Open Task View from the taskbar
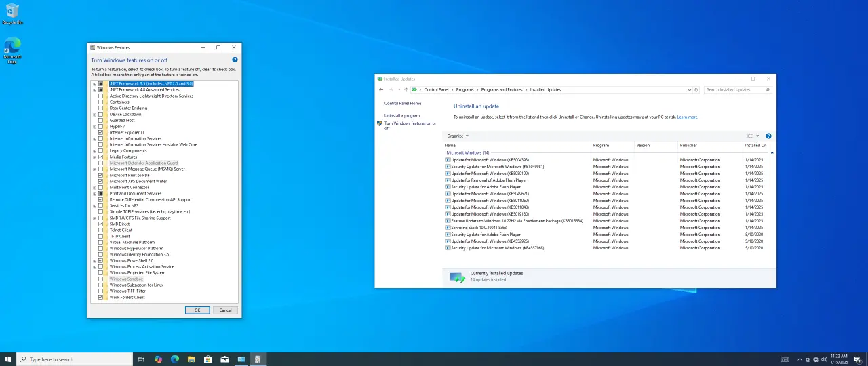The image size is (868, 366). [x=141, y=359]
